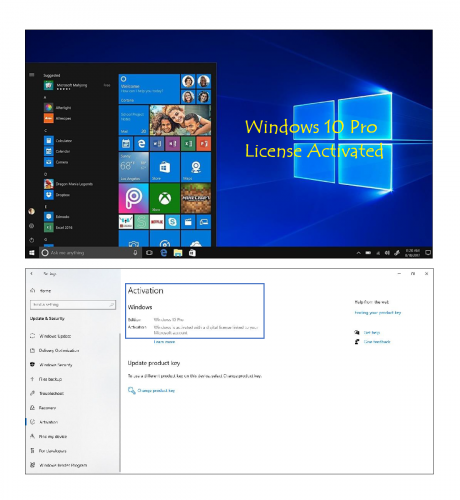Viewport: 460px width, 500px height.
Task: Open the Action Center notification icon
Action: (428, 253)
